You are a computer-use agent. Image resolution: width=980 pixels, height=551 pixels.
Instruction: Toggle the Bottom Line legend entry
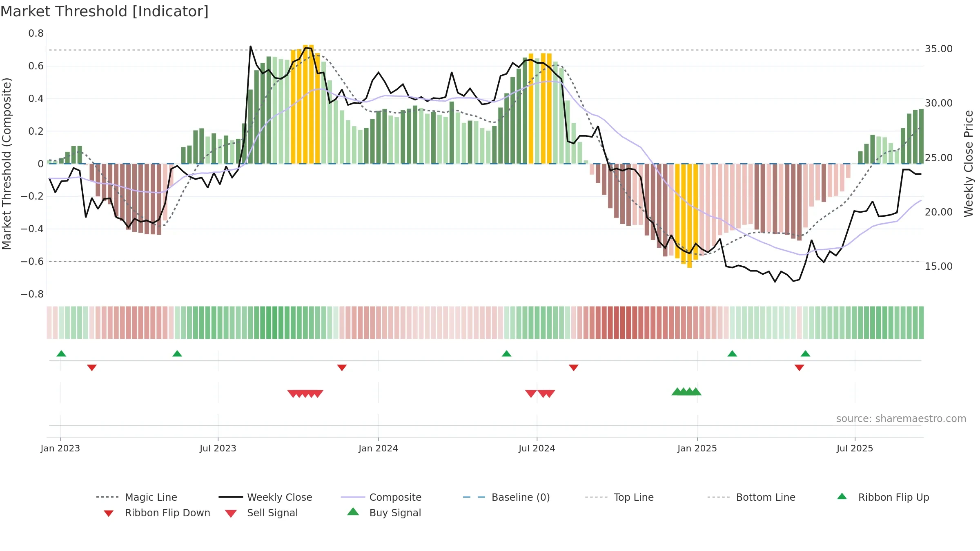pos(751,497)
